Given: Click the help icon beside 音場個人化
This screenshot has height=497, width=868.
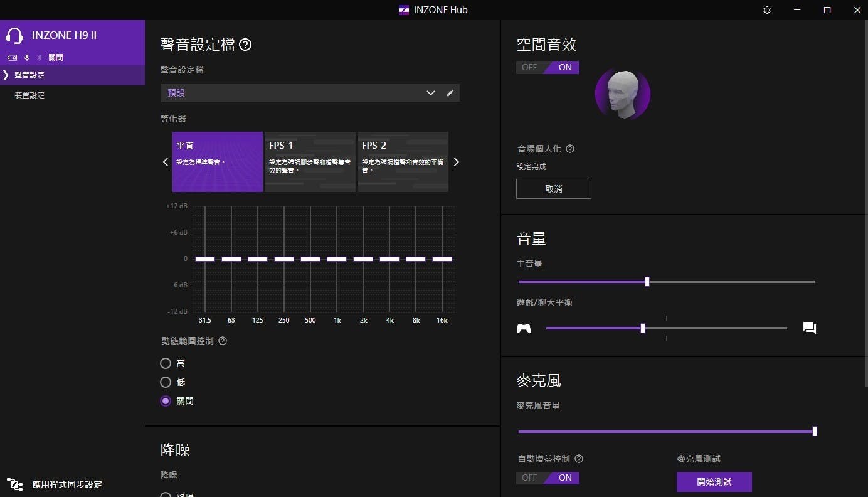Looking at the screenshot, I should click(570, 149).
